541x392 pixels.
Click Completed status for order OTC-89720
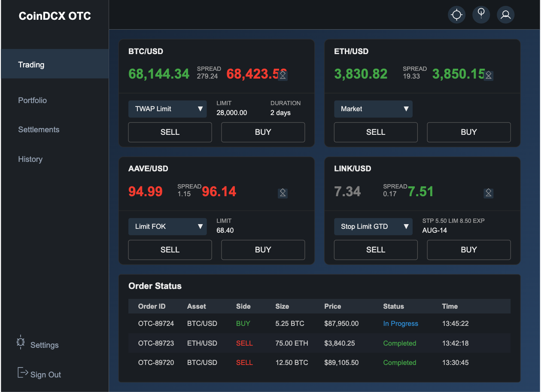coord(400,363)
